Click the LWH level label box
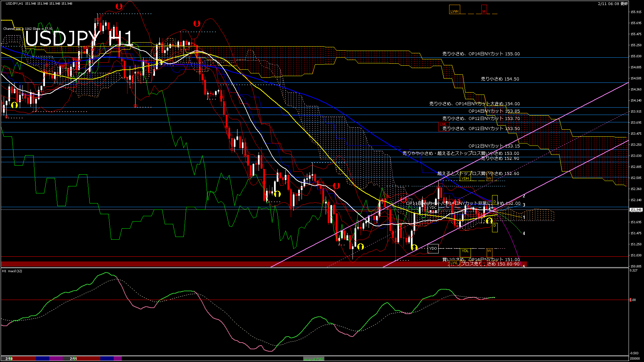Viewport: 644px width, 362px height. [454, 10]
